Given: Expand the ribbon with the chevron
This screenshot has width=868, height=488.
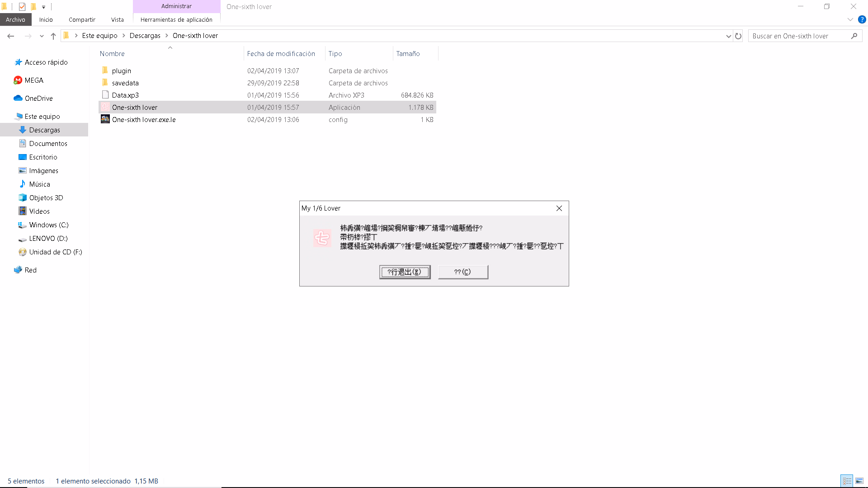Looking at the screenshot, I should point(850,19).
